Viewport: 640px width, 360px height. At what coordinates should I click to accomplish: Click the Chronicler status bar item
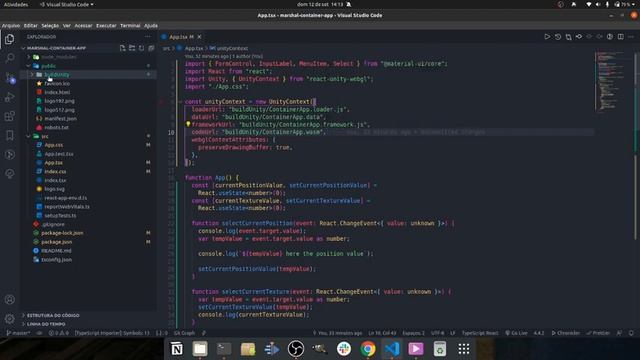[x=566, y=333]
